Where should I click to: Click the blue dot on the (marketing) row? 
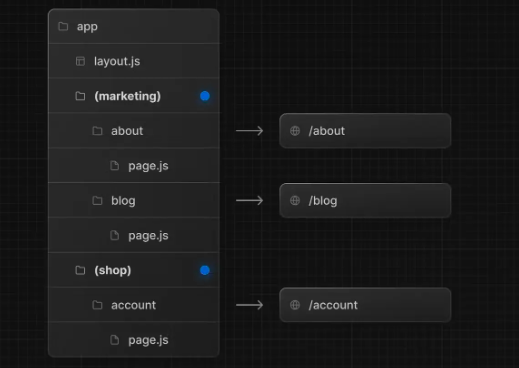tap(205, 96)
